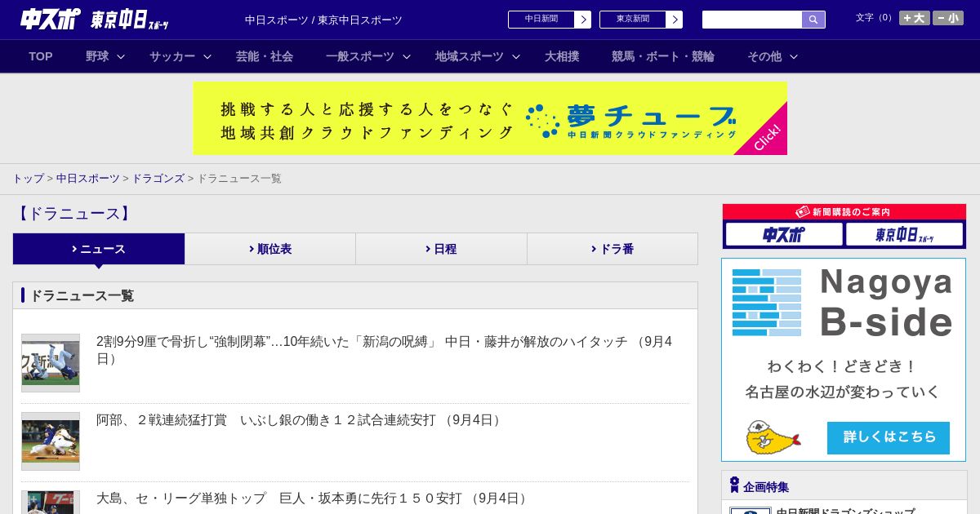Open the その他 navigation menu
Viewport: 980px width, 514px height.
click(764, 56)
